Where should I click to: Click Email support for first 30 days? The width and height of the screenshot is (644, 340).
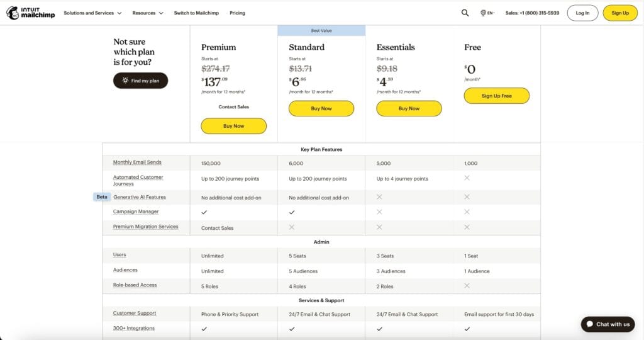[499, 314]
